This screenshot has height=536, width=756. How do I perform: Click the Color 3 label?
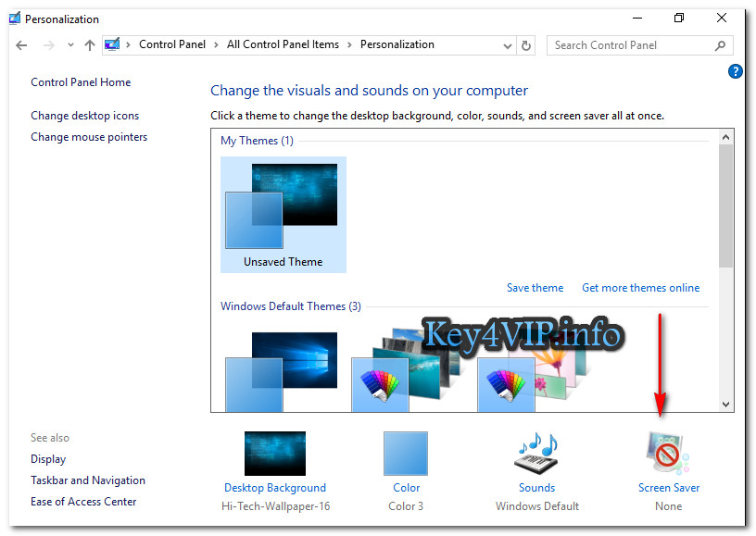click(x=406, y=506)
